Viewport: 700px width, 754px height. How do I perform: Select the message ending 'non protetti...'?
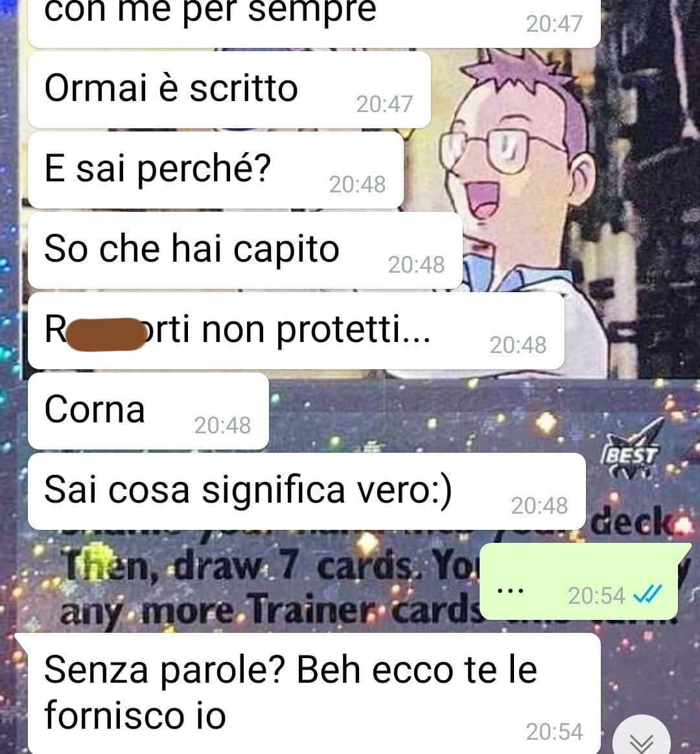(296, 331)
